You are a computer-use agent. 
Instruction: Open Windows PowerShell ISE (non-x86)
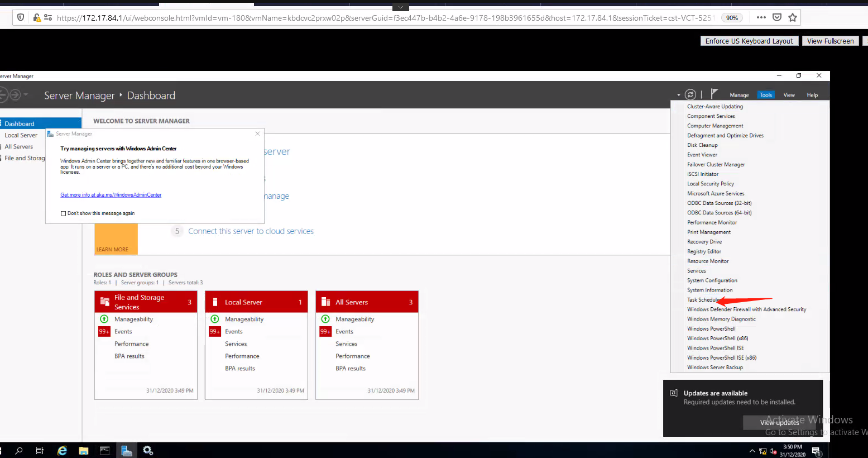[716, 348]
